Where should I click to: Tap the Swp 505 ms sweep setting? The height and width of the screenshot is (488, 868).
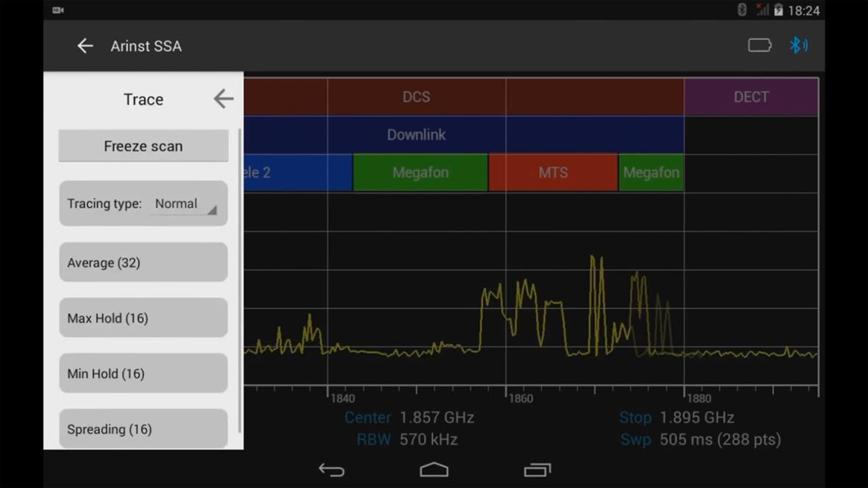click(719, 440)
